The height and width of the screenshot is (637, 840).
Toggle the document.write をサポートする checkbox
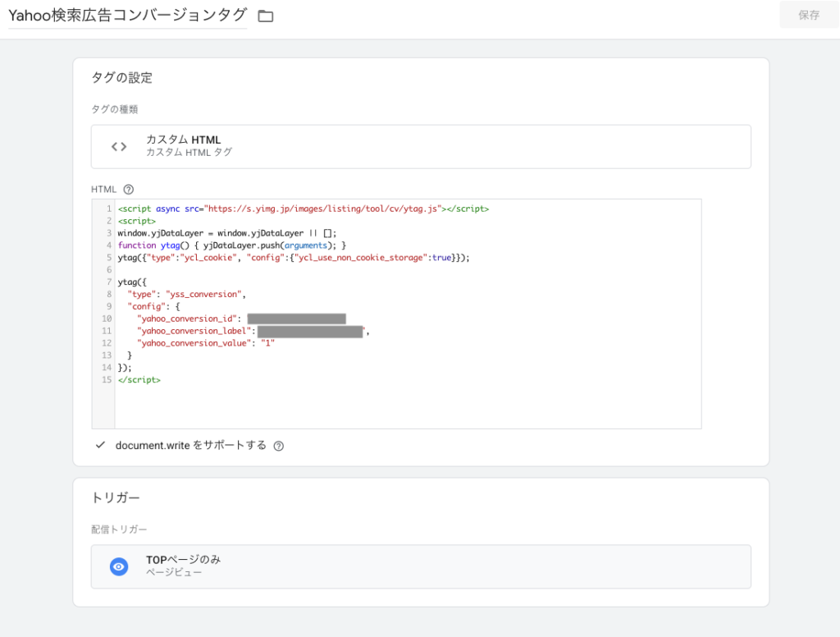pos(100,445)
